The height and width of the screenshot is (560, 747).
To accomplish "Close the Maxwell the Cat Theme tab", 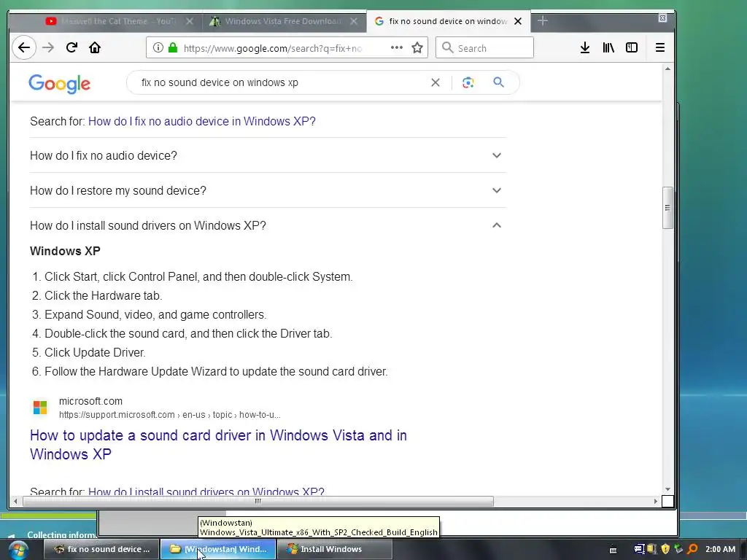I will [190, 21].
